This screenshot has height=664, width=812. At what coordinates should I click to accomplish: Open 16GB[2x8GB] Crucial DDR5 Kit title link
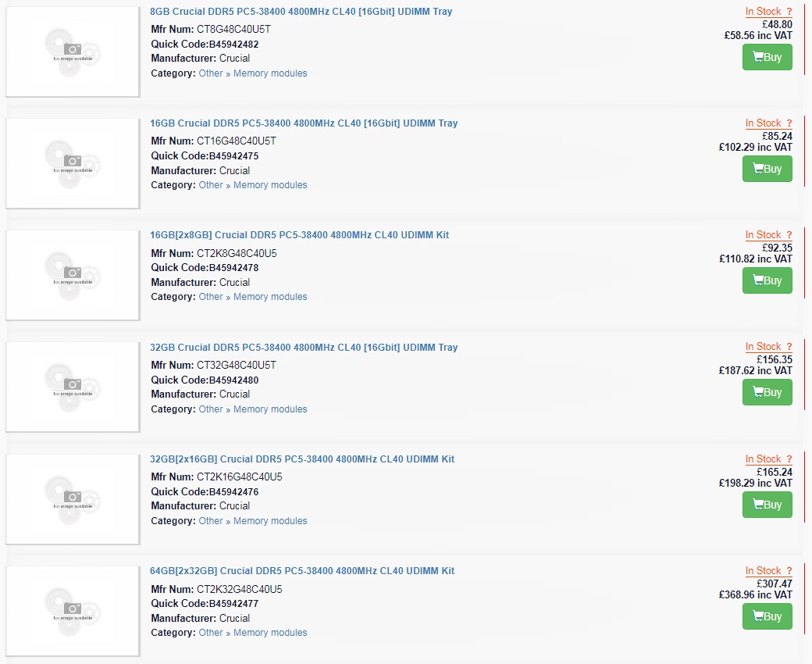[x=299, y=235]
